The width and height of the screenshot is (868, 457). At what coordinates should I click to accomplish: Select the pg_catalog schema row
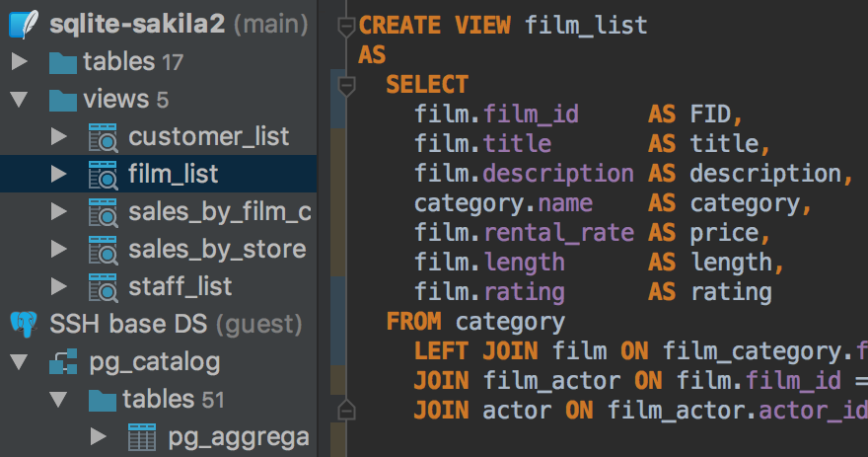click(159, 361)
